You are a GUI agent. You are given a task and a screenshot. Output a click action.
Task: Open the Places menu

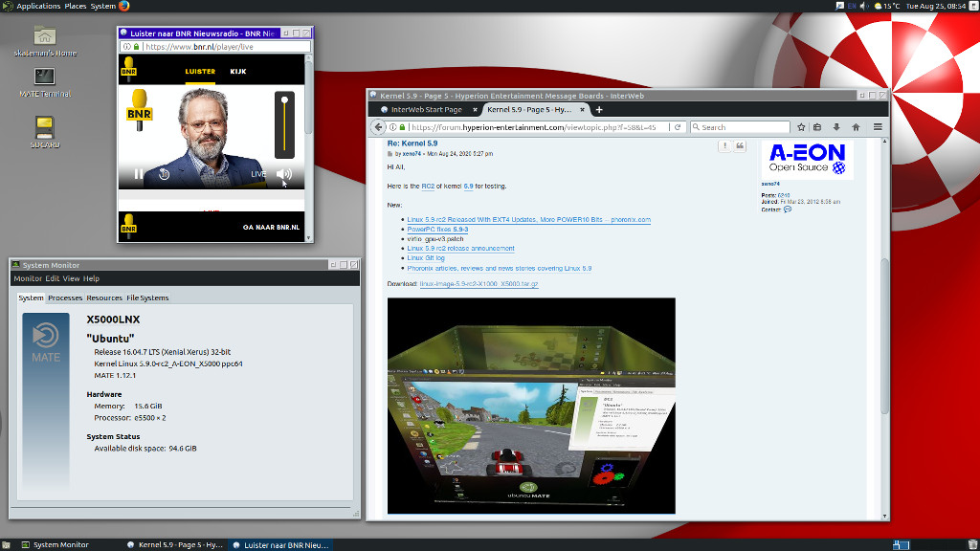pyautogui.click(x=76, y=6)
